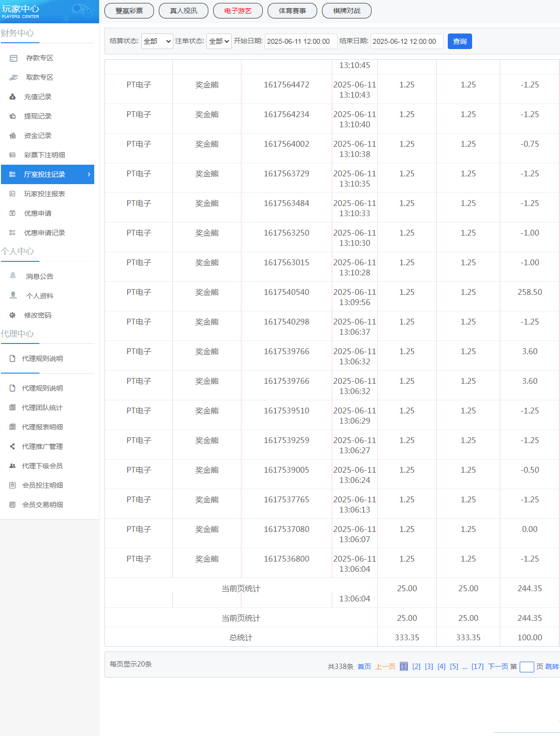Image resolution: width=560 pixels, height=736 pixels.
Task: Jump to page 17 link
Action: 477,667
